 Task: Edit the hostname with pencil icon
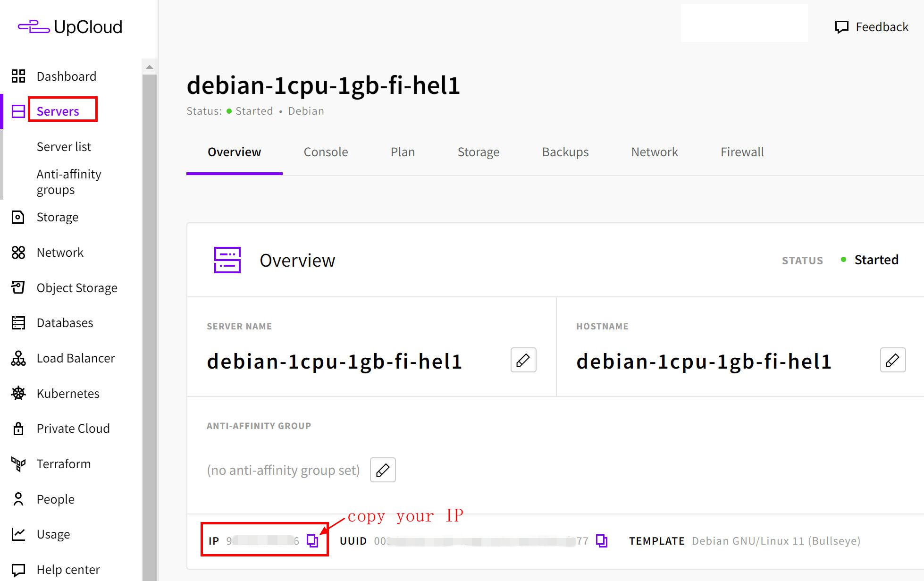pos(893,360)
